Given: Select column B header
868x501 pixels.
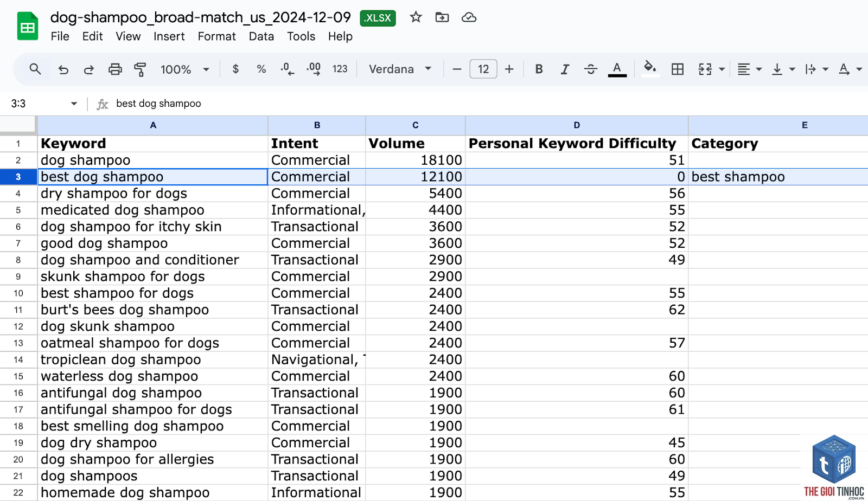Looking at the screenshot, I should point(317,125).
